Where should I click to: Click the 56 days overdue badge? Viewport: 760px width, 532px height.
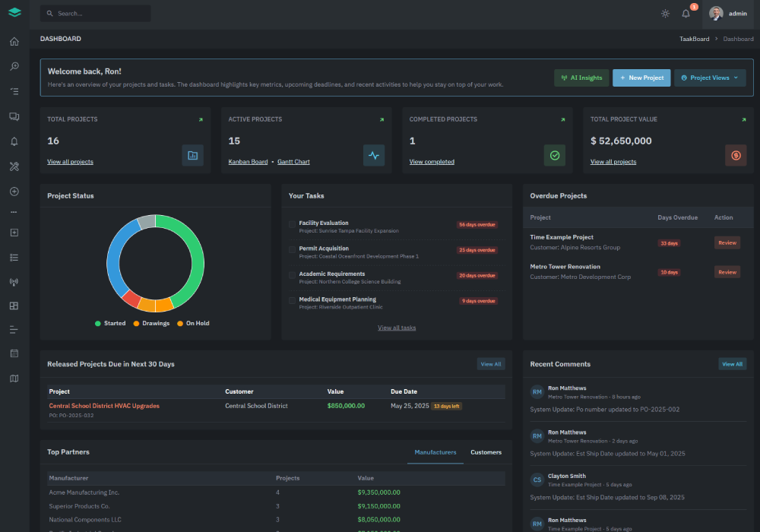[x=477, y=225]
